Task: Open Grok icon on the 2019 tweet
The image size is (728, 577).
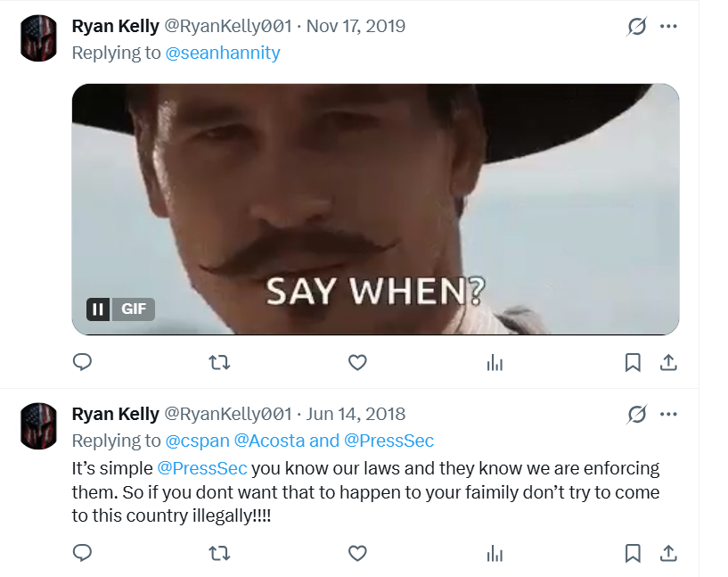Action: [x=636, y=27]
